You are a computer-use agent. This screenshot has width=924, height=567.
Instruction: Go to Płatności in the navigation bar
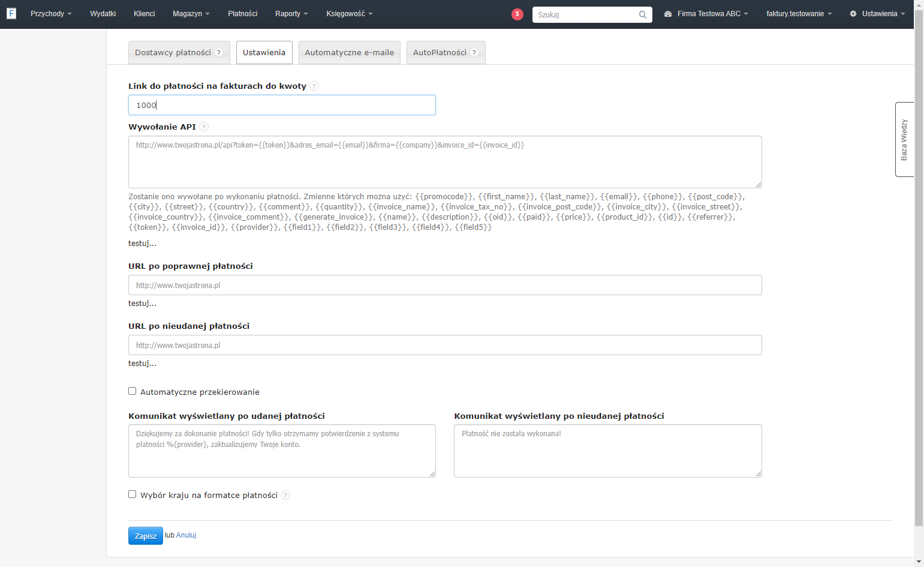coord(242,14)
